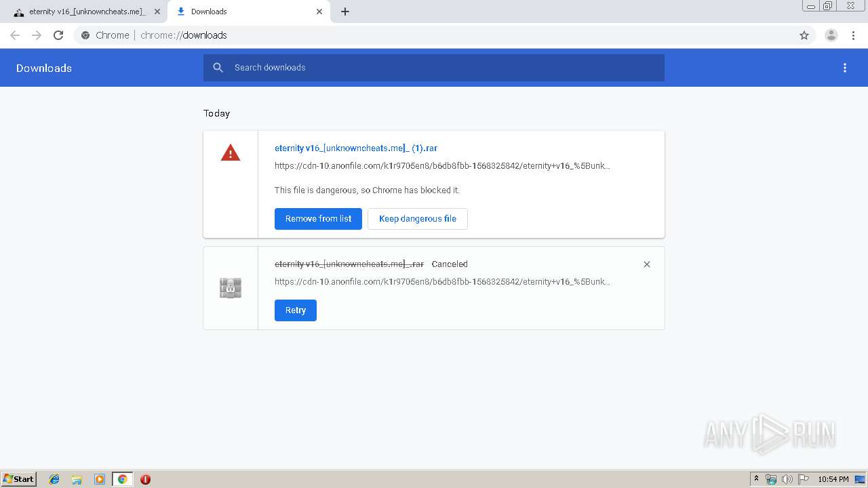This screenshot has width=868, height=488.
Task: Select the Chrome taskbar button
Action: [x=122, y=479]
